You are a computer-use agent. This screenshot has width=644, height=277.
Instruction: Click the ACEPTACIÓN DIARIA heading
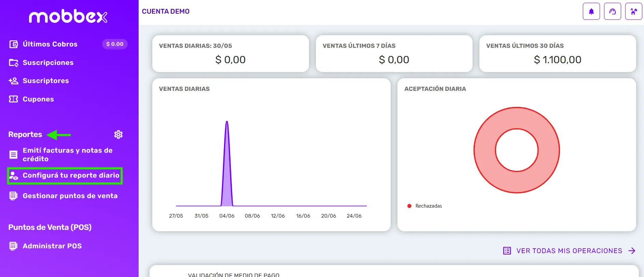point(435,89)
